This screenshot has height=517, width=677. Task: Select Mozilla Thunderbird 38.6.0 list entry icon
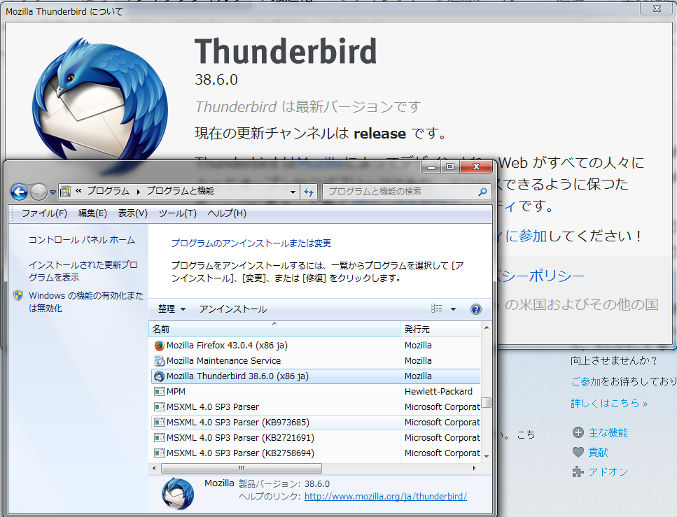click(159, 376)
